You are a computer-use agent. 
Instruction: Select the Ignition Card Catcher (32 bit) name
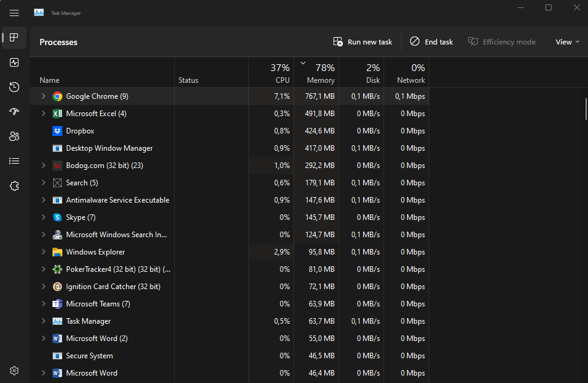point(113,287)
